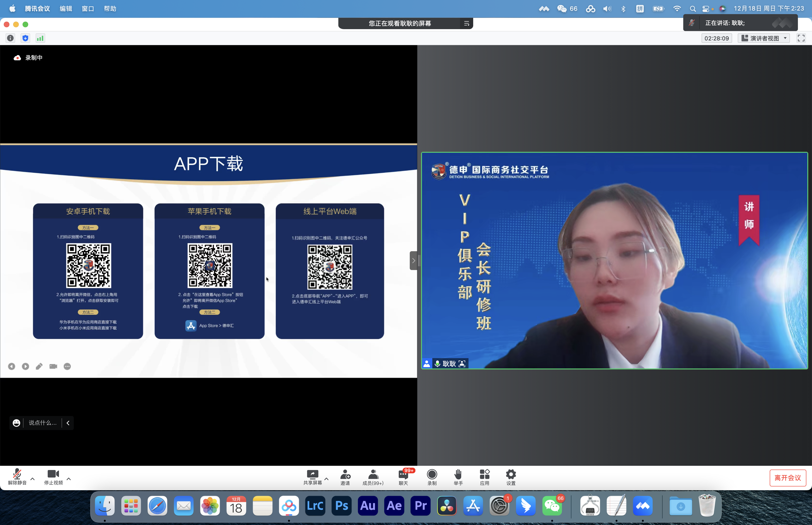
Task: Open the 编辑 menu
Action: (x=66, y=8)
